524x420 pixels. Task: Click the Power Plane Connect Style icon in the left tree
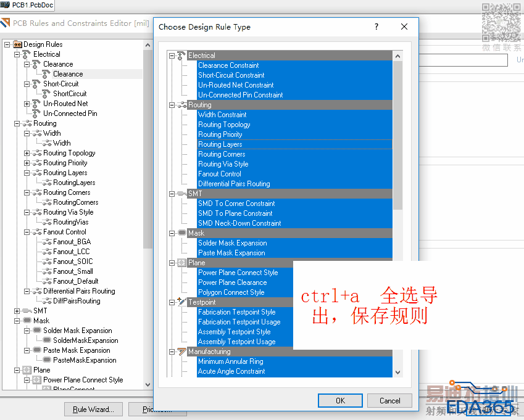coord(37,379)
